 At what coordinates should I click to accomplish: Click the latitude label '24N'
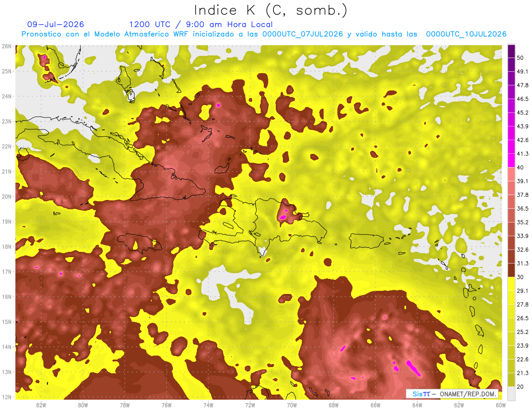pyautogui.click(x=7, y=96)
